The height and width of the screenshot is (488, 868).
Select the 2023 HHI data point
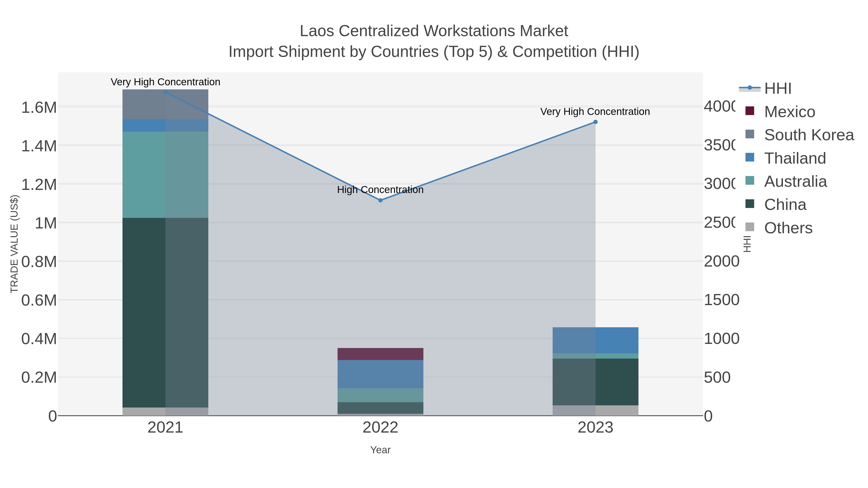(x=595, y=122)
